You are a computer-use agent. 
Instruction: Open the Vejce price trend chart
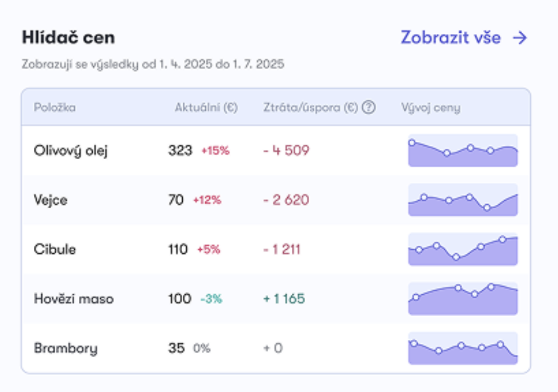(463, 200)
